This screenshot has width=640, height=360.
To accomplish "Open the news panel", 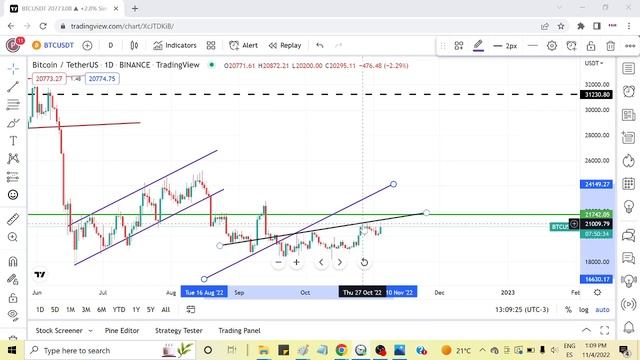I will pos(629,115).
